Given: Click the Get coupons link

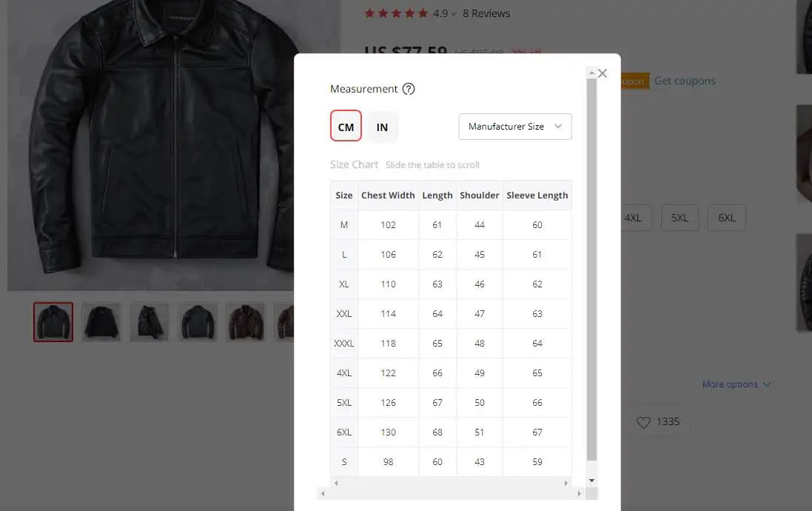Looking at the screenshot, I should click(685, 81).
